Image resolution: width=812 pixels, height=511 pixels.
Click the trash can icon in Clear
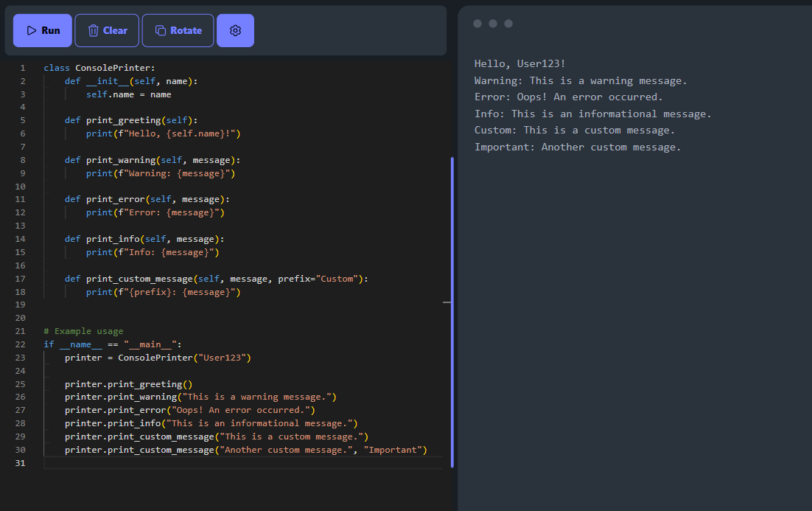(x=94, y=30)
